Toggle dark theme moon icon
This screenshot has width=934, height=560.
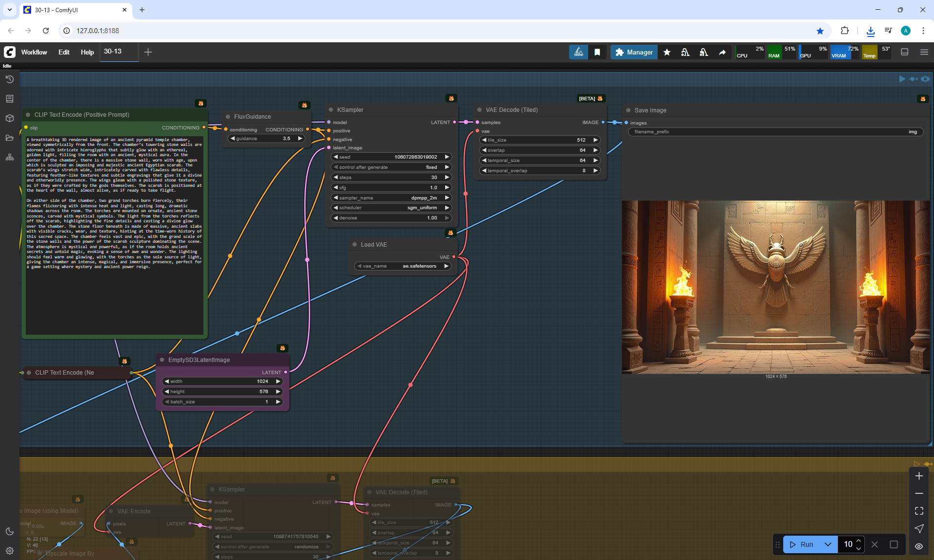click(x=9, y=531)
